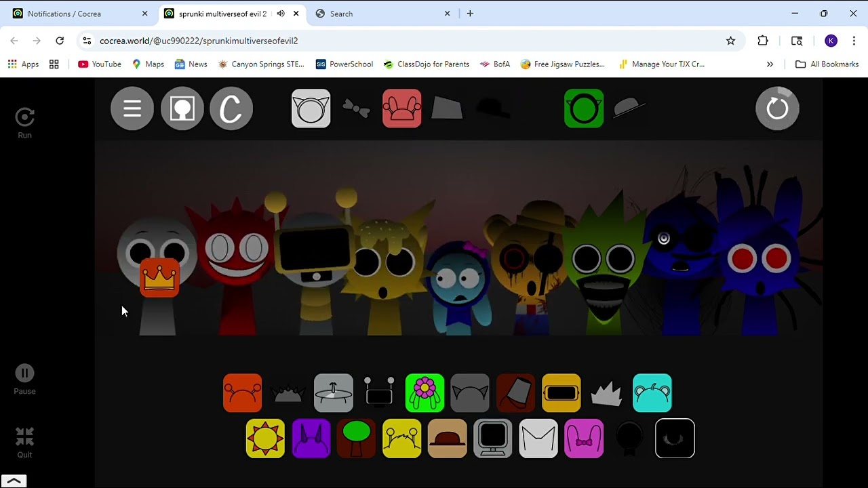Viewport: 868px width, 488px height.
Task: Click the portrait mode round button
Action: pos(182,108)
